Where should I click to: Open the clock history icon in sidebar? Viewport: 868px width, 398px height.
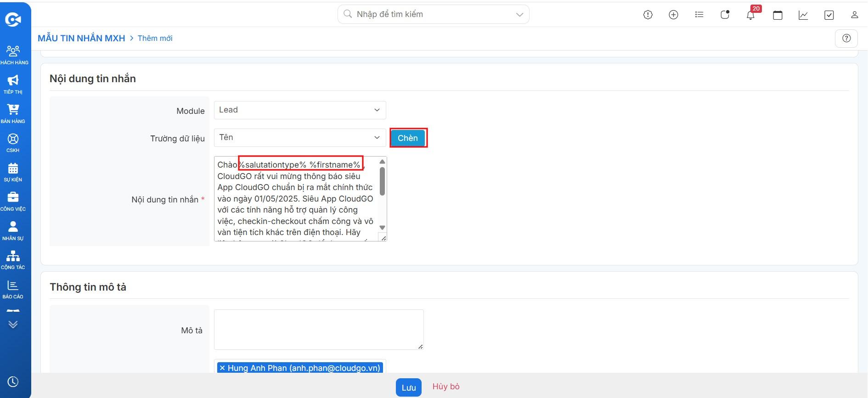click(13, 381)
